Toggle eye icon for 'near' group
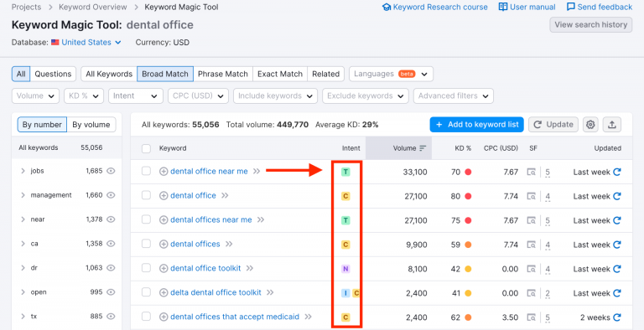Screen dimensions: 644x330 click(111, 219)
